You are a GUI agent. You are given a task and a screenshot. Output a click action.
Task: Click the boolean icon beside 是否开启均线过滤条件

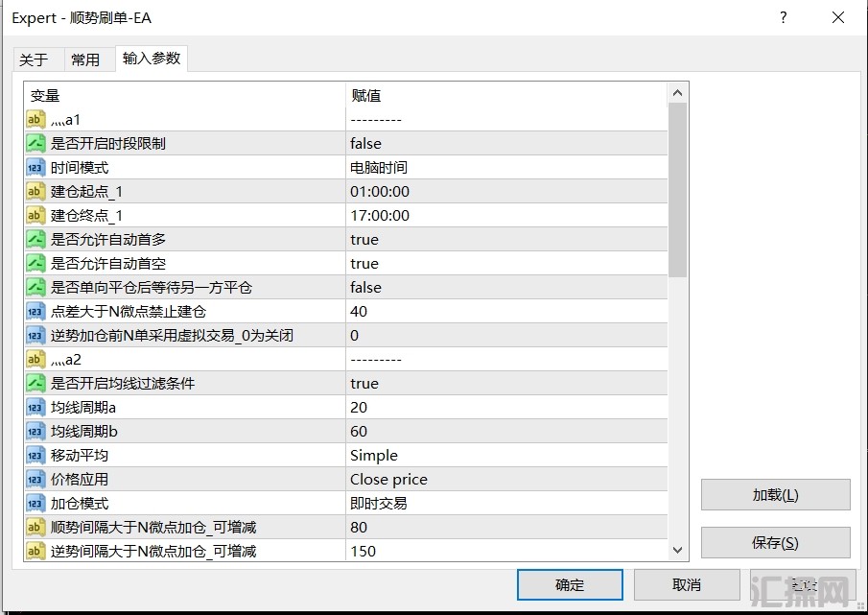tap(35, 383)
